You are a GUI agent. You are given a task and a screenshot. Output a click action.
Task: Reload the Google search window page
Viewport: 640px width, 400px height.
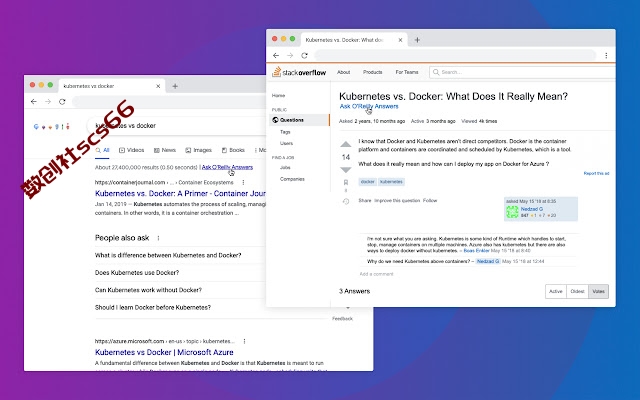click(62, 102)
